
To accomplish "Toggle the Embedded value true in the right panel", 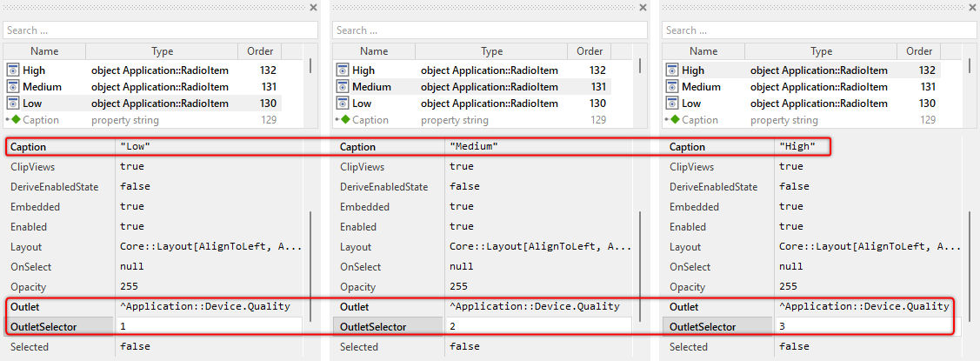I will pos(791,207).
